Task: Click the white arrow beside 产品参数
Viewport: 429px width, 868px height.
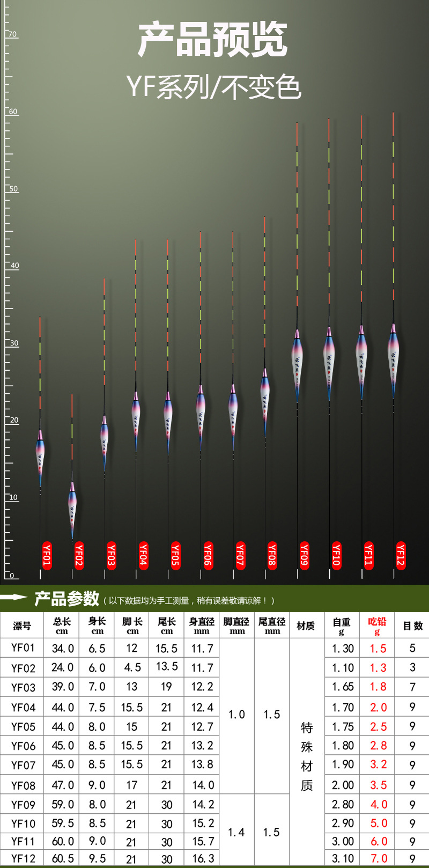Action: pos(14,597)
